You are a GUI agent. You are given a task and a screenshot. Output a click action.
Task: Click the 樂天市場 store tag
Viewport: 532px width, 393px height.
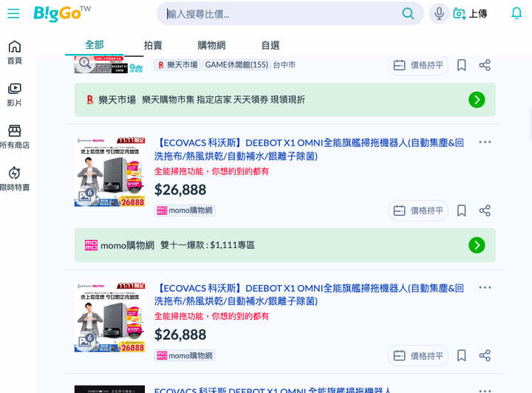tap(178, 65)
